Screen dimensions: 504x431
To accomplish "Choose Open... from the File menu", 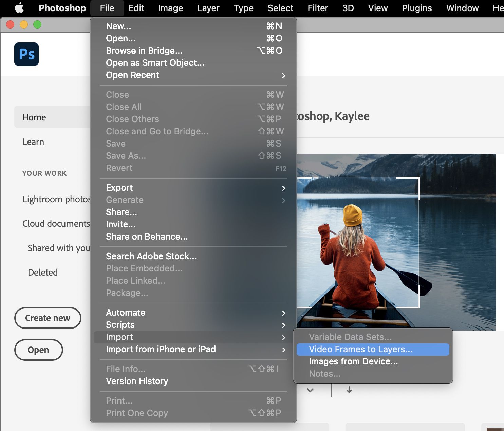I will [193, 38].
